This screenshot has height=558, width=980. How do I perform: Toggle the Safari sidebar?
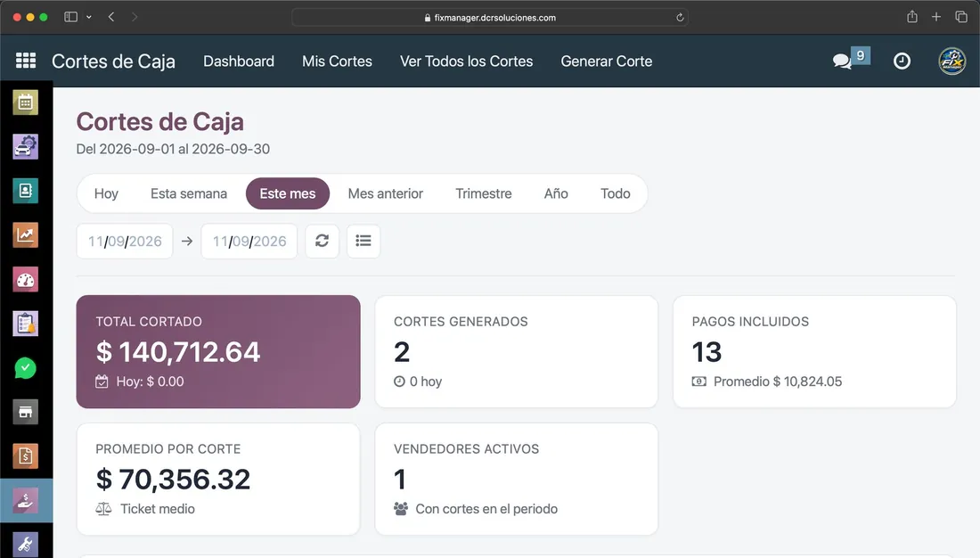coord(70,17)
